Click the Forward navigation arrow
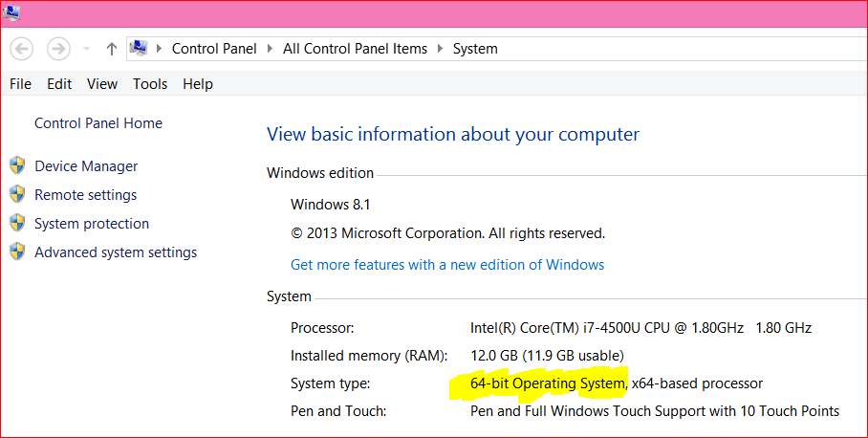The width and height of the screenshot is (868, 438). point(57,49)
